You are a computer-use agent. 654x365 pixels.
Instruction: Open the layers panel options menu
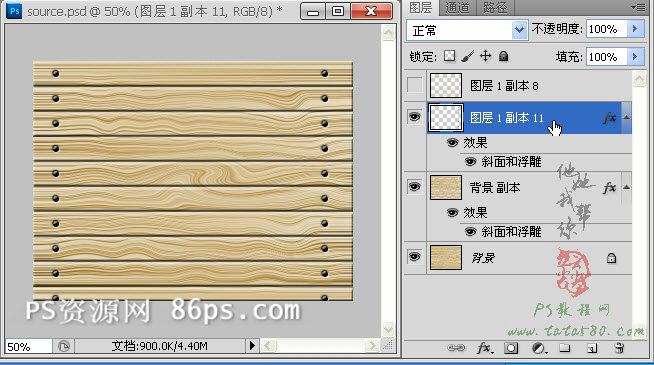[x=639, y=7]
